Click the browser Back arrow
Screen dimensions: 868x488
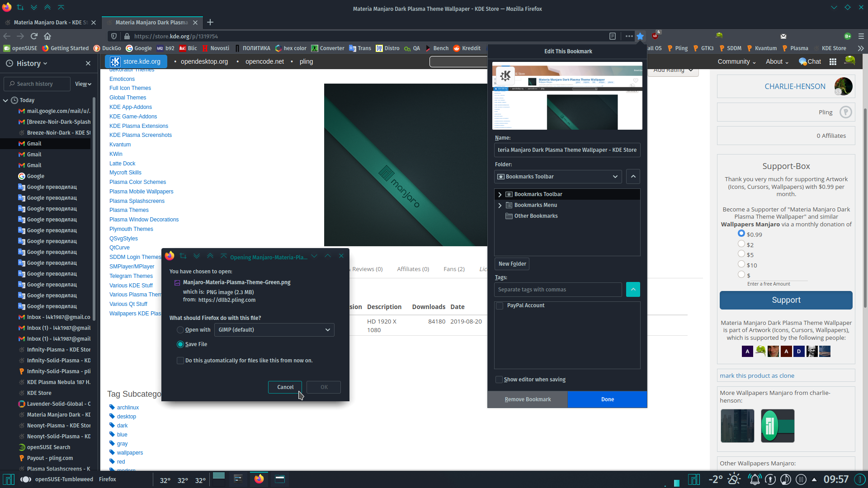point(7,36)
